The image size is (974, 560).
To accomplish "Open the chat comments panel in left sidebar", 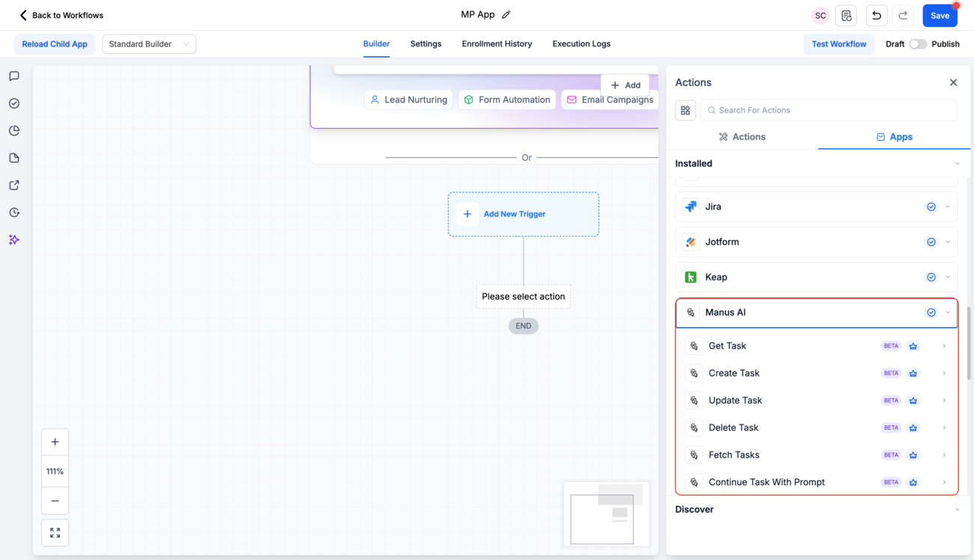I will pyautogui.click(x=13, y=76).
